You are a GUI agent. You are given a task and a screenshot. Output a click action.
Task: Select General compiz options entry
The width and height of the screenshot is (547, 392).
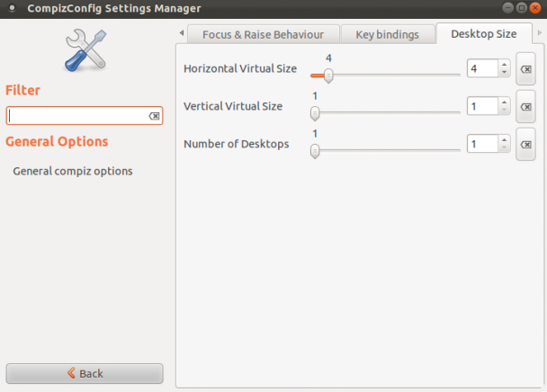(x=73, y=171)
